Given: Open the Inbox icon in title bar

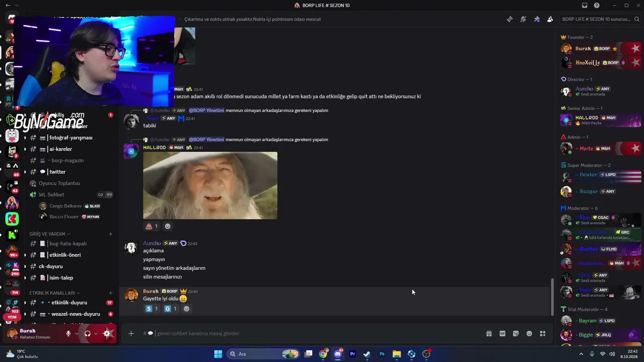Looking at the screenshot, I should click(x=585, y=6).
